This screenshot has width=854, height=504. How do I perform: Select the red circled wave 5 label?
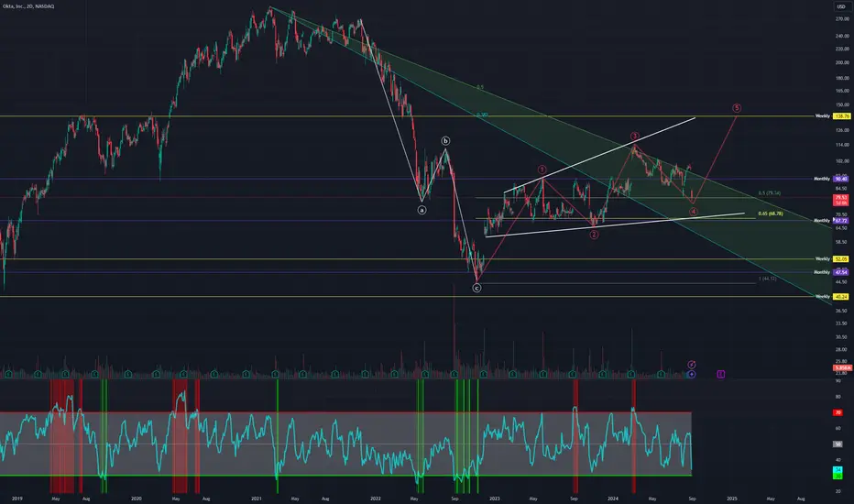tap(737, 108)
